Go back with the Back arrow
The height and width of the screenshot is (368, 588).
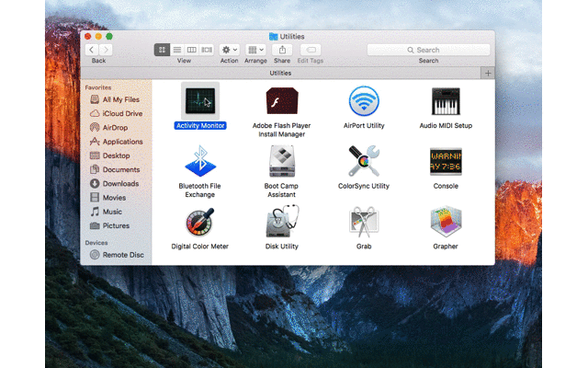[x=93, y=50]
